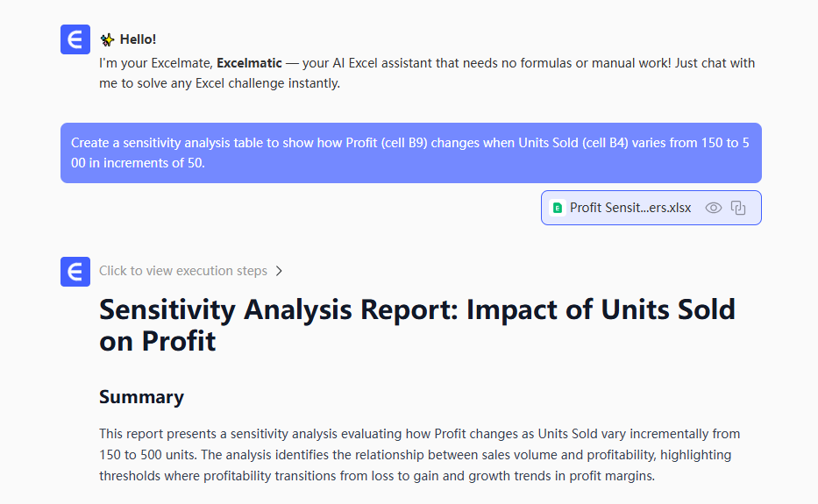This screenshot has height=504, width=818.
Task: Open the Profit Sensit...ers.xlsx file name
Action: point(630,208)
